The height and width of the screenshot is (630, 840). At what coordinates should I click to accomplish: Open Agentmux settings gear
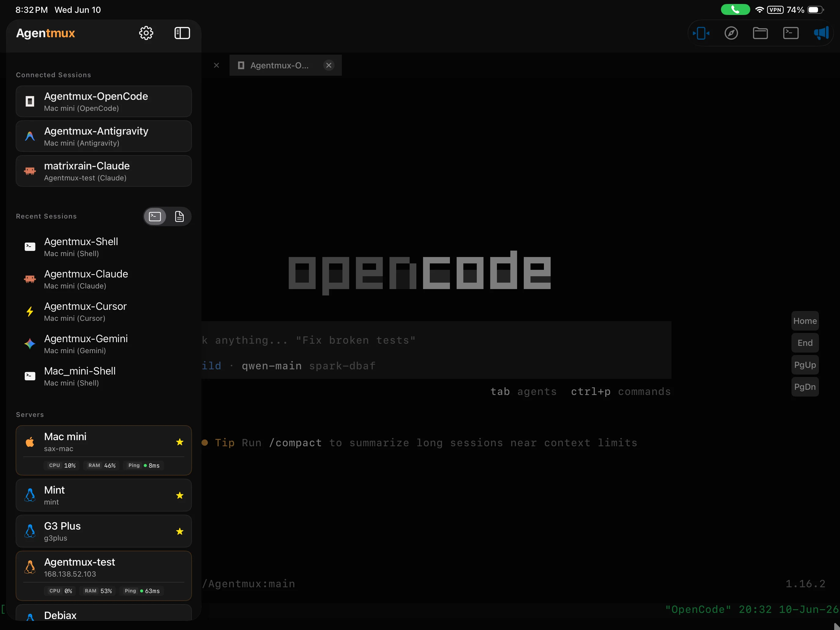tap(146, 33)
